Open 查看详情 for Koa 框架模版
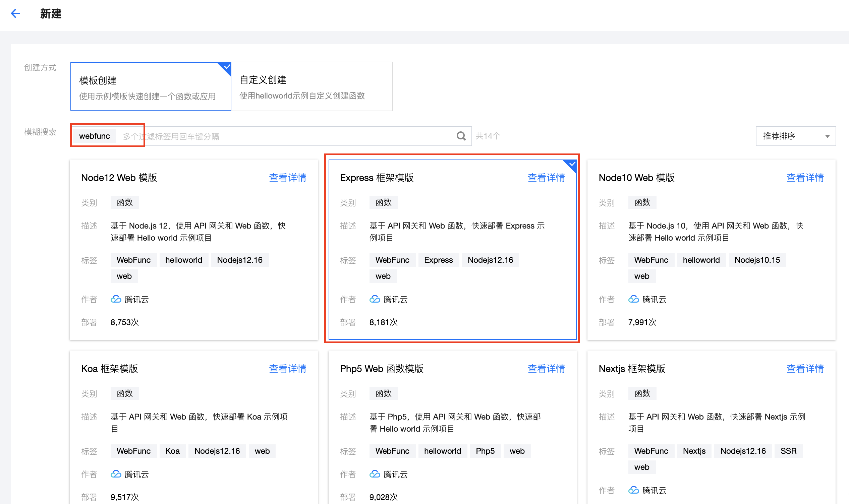 click(x=287, y=369)
